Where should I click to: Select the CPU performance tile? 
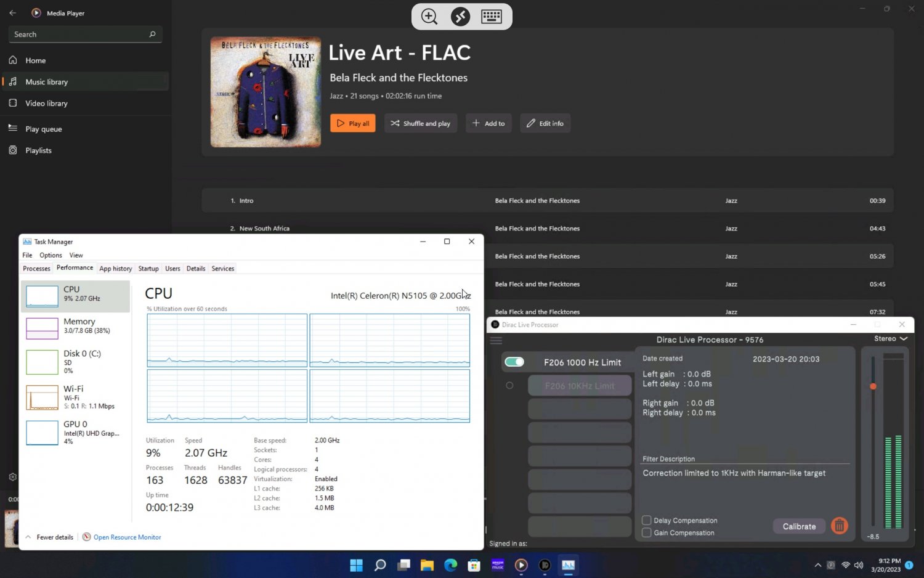pos(76,296)
